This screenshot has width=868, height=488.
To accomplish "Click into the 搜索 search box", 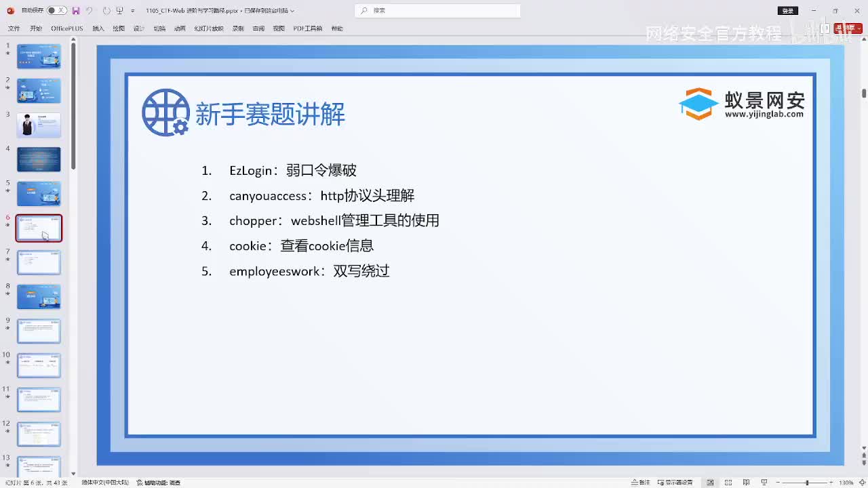I will point(438,11).
